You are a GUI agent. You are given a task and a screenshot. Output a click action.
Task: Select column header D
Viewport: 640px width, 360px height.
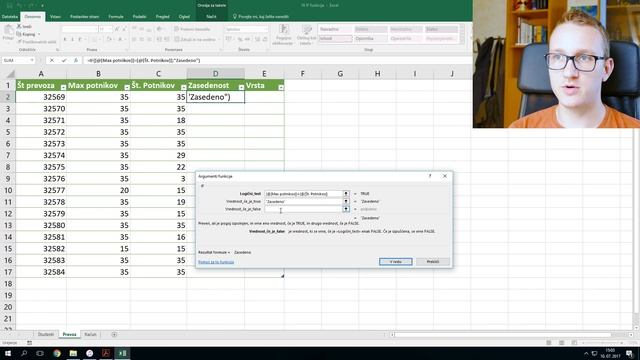(216, 74)
